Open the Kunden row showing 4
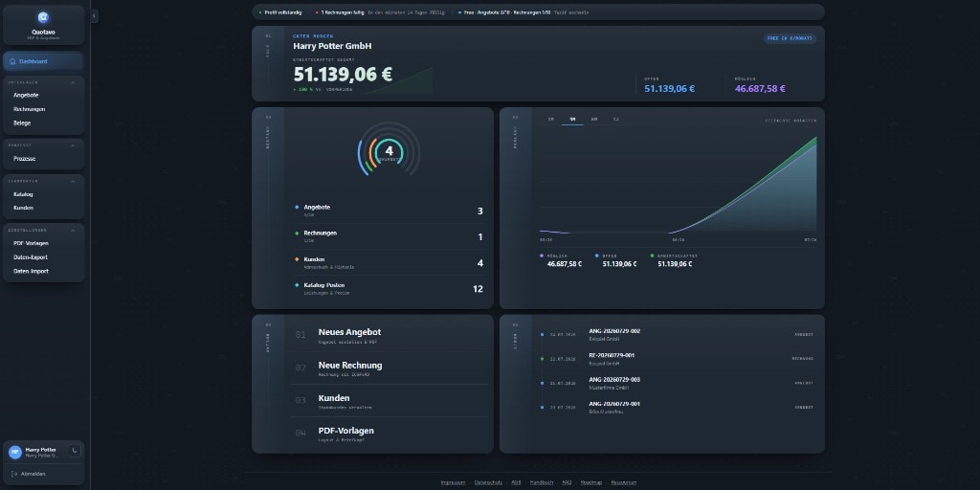 (389, 262)
